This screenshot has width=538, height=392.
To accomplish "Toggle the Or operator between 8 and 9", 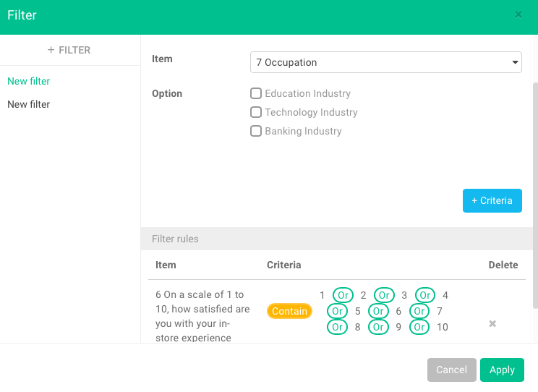I will 378,327.
